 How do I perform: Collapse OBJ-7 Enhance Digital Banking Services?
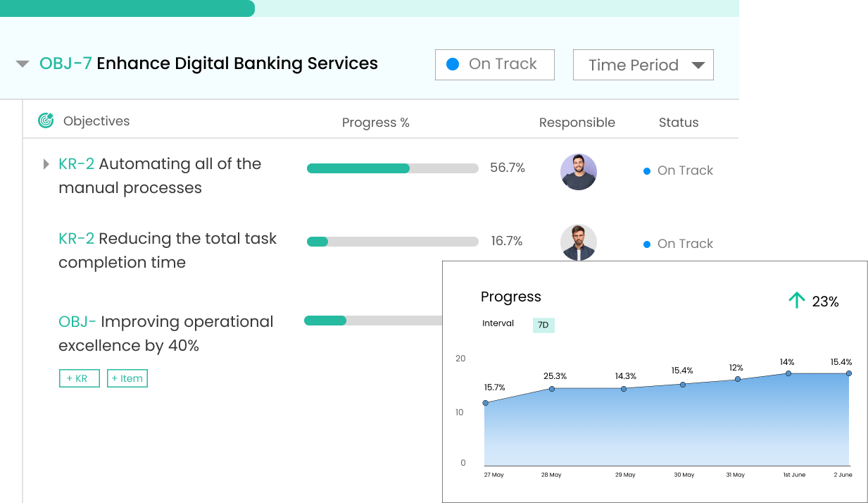click(x=22, y=63)
